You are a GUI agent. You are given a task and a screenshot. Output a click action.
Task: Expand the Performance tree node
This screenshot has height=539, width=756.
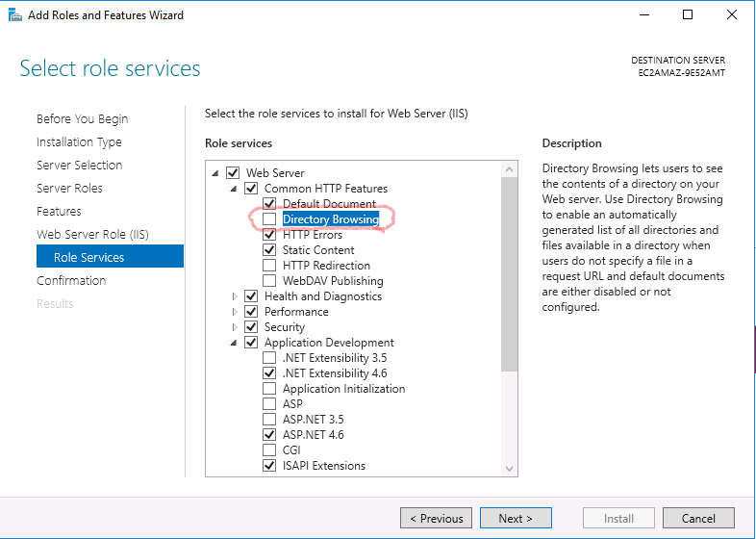(234, 312)
